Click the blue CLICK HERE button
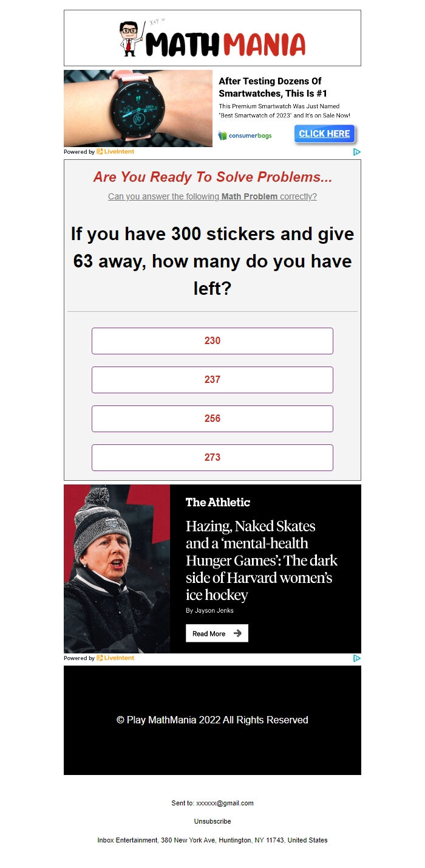 coord(325,134)
